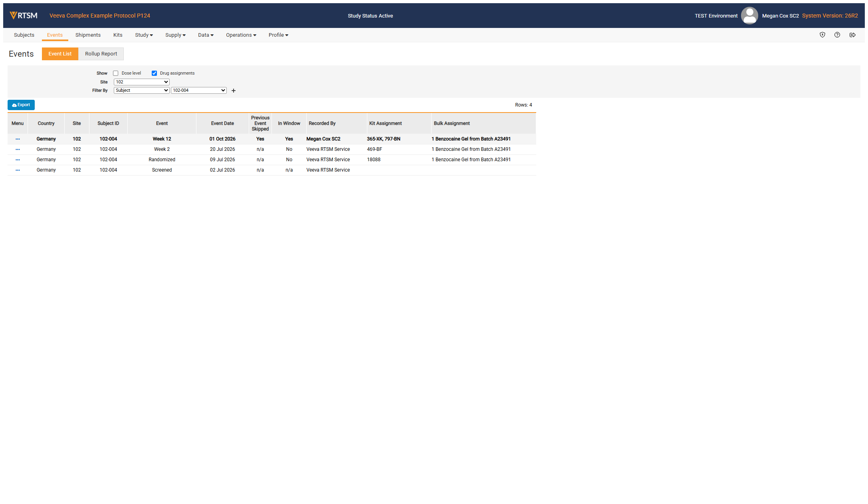Open the Kits tab

(118, 35)
